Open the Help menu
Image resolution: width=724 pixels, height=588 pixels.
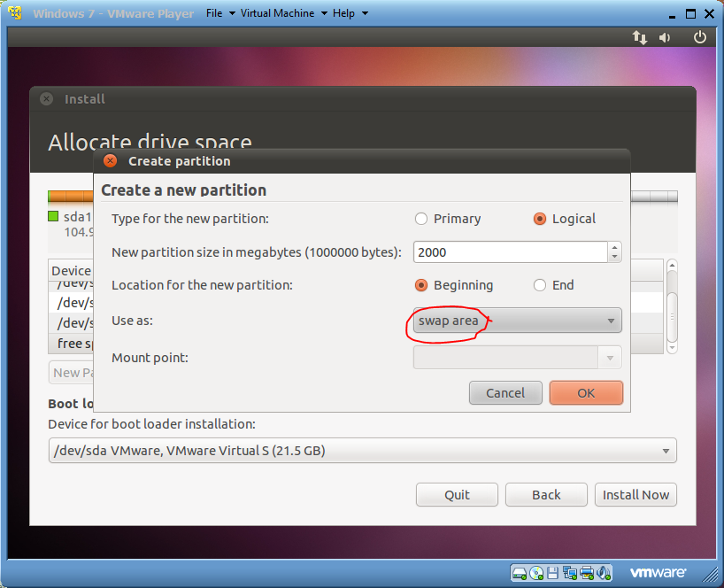[x=343, y=13]
